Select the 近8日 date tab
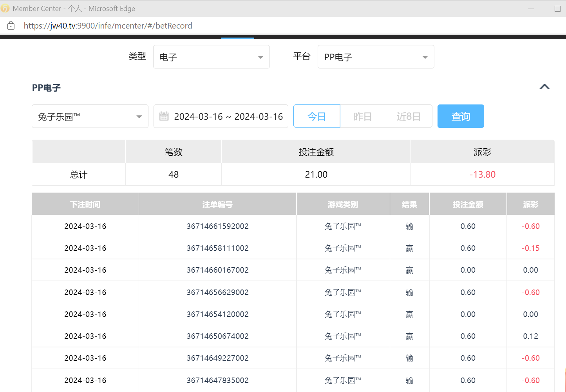This screenshot has width=566, height=392. pyautogui.click(x=409, y=116)
